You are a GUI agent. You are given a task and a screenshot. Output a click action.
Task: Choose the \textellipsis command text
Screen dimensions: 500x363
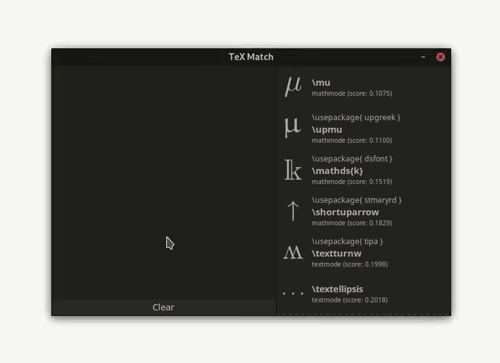[x=337, y=289]
